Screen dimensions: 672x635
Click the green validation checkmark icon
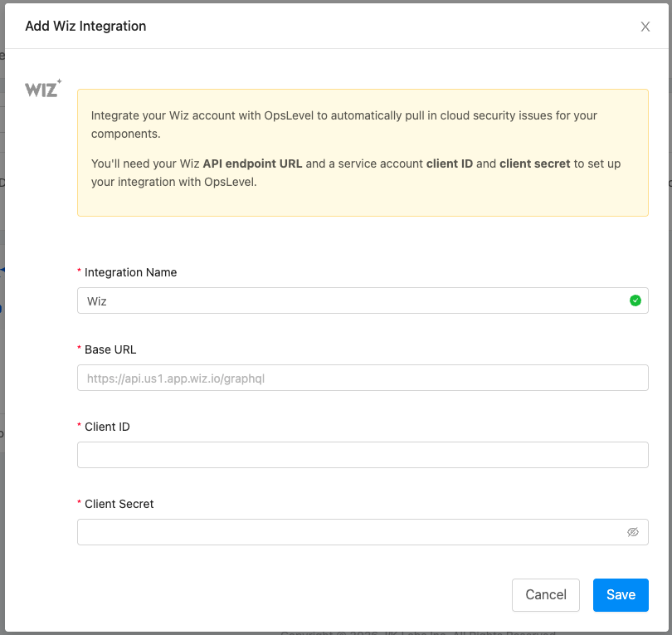tap(635, 300)
